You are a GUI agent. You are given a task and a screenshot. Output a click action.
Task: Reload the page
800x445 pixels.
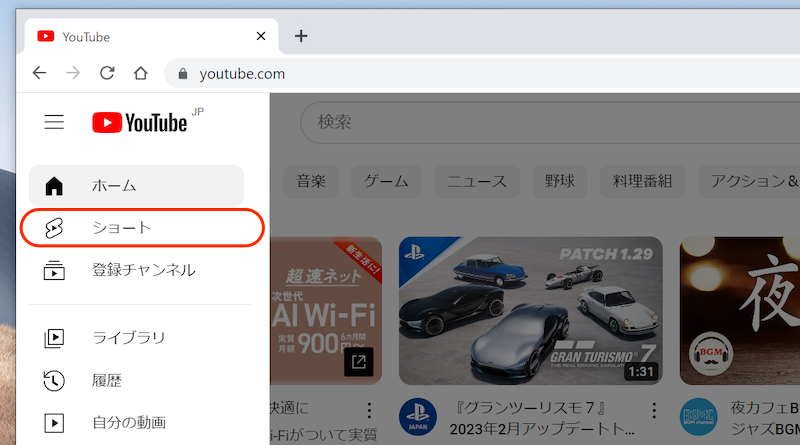point(107,73)
